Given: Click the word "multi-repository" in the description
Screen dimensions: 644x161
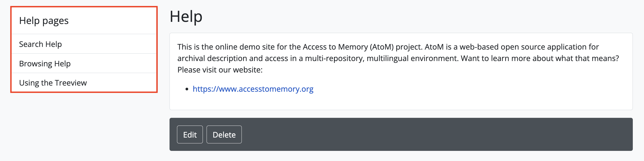Looking at the screenshot, I should [x=334, y=58].
